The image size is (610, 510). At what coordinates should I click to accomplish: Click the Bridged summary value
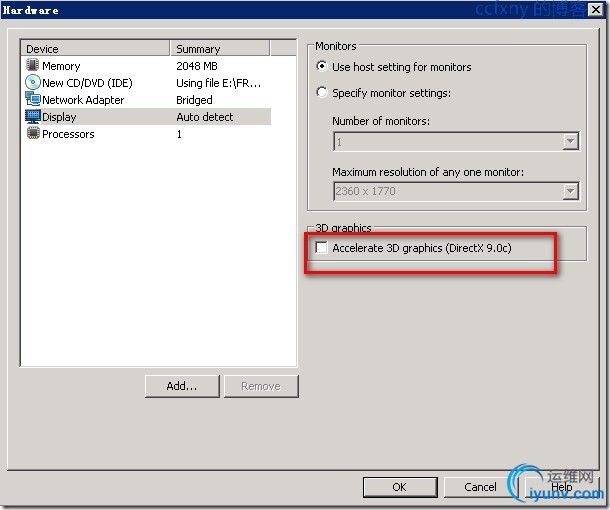[x=194, y=100]
